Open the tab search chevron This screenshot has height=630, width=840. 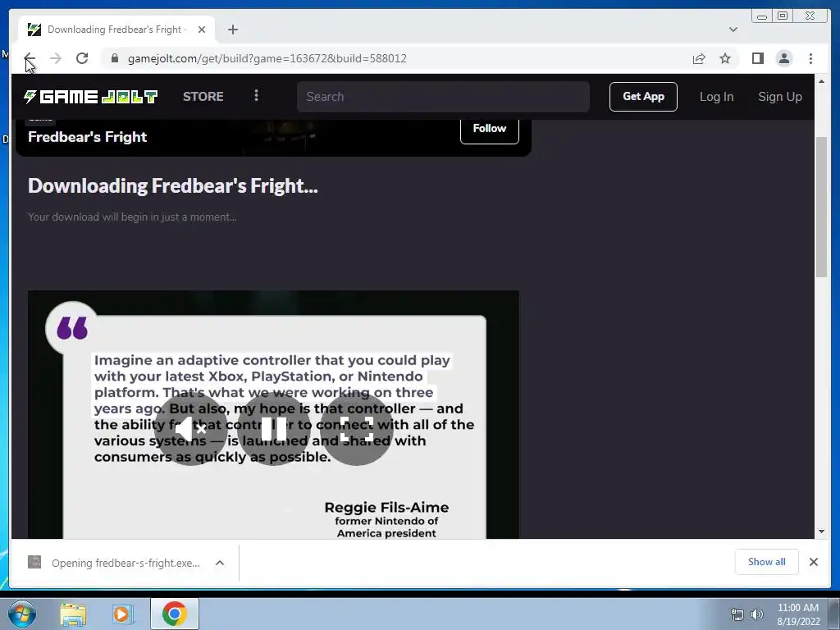coord(733,30)
